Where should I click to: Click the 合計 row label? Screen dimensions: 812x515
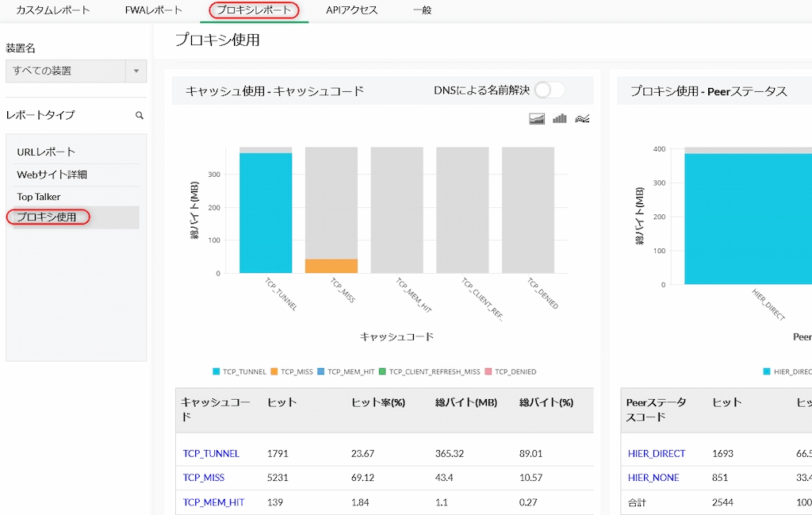click(637, 502)
